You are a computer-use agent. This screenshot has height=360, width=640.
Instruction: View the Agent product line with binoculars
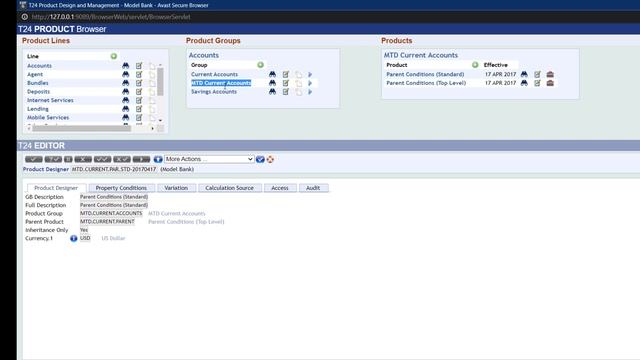pyautogui.click(x=126, y=74)
